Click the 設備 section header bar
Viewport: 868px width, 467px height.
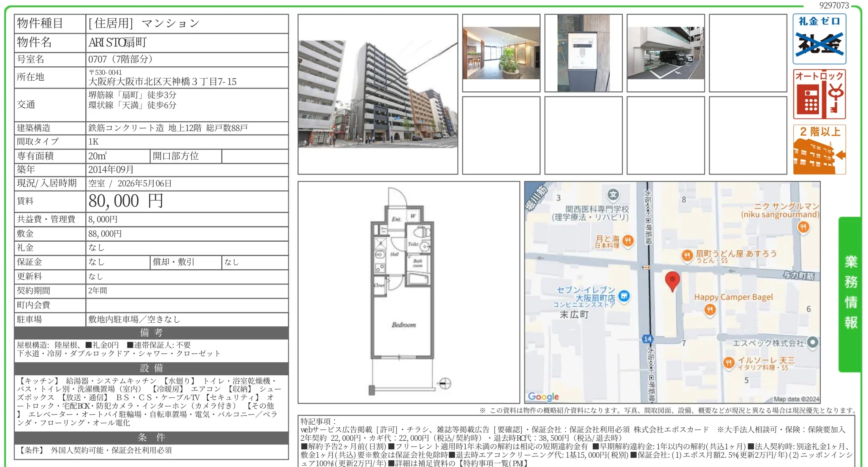tap(151, 367)
